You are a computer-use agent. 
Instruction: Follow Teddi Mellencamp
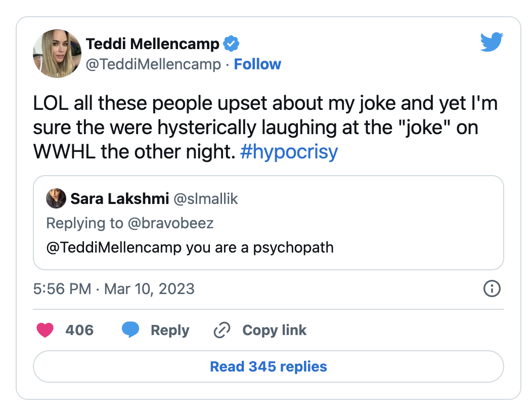tap(257, 64)
